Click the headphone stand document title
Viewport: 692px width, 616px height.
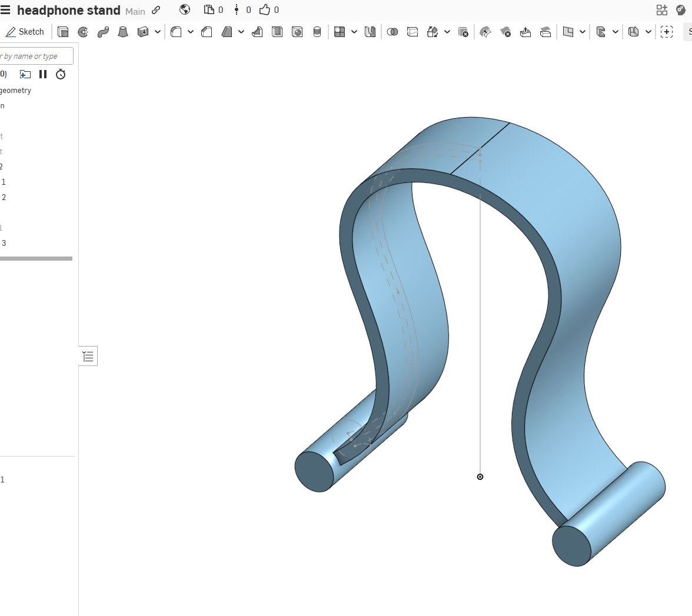click(68, 10)
